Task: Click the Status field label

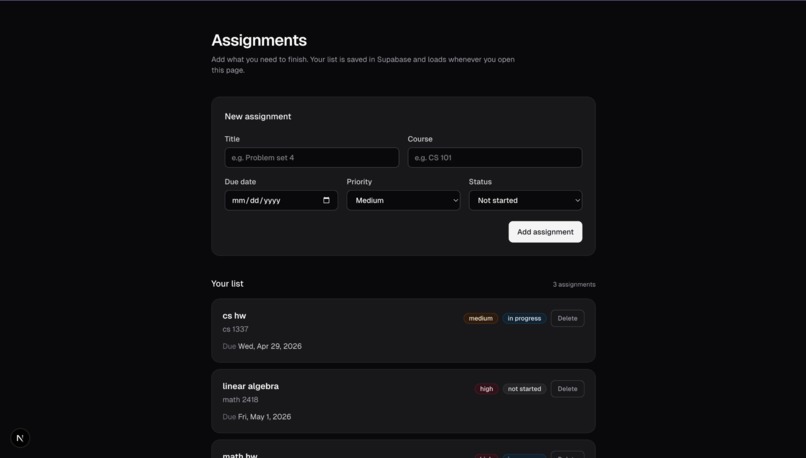Action: click(x=480, y=181)
